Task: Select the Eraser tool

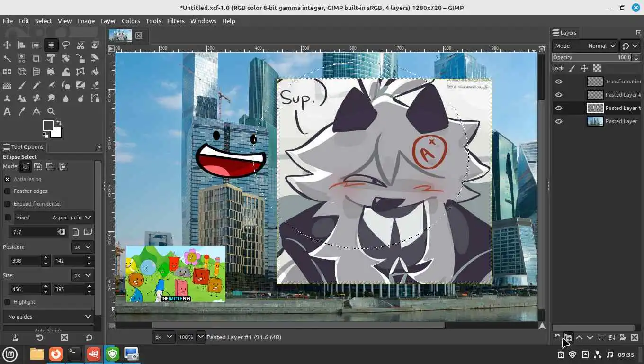Action: click(x=95, y=85)
